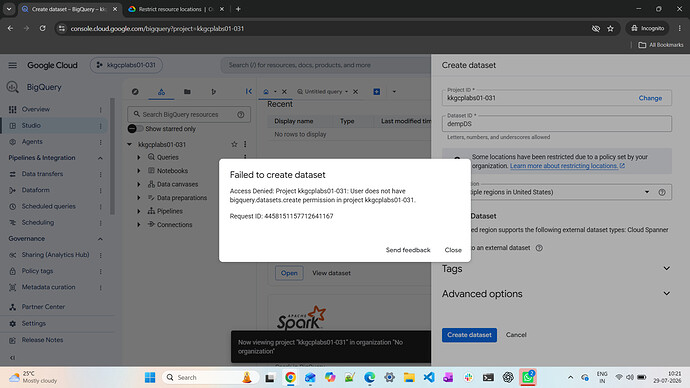Close the home tab
690x388 pixels.
tap(284, 92)
